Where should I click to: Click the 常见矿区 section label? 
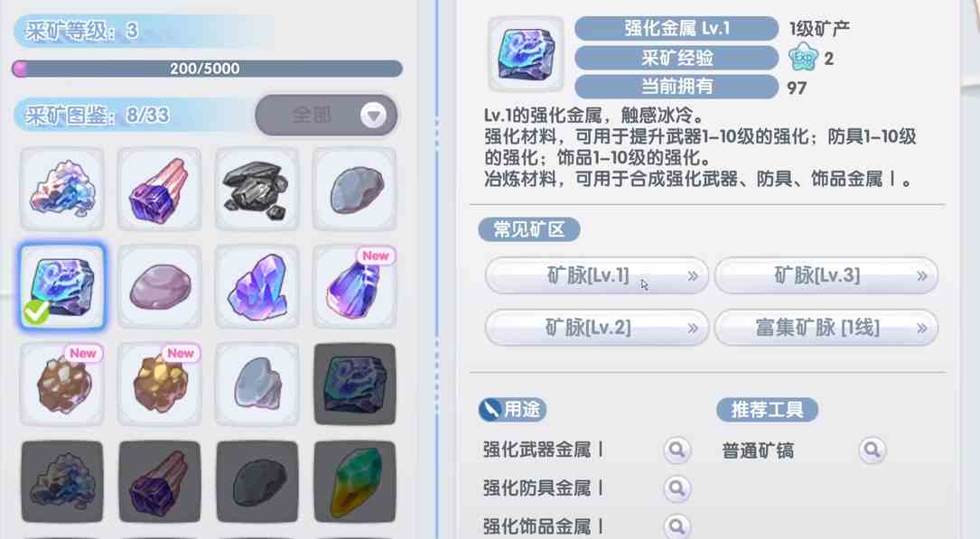[x=528, y=229]
